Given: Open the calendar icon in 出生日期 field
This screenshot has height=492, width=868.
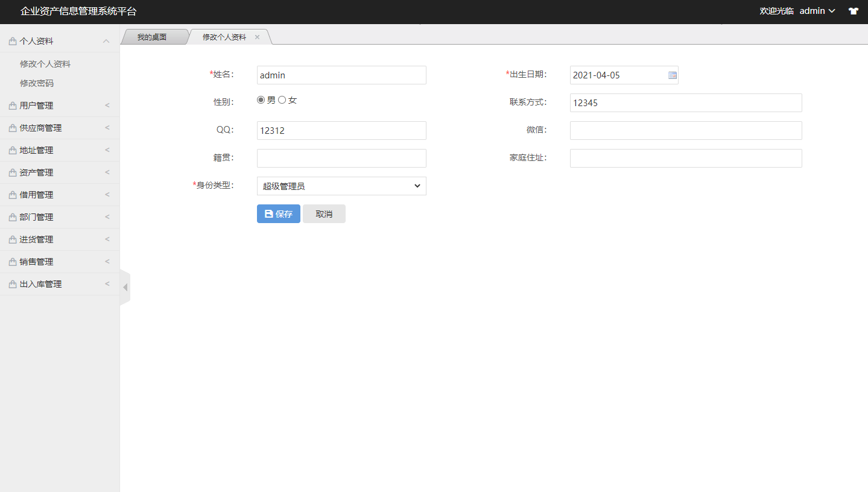Looking at the screenshot, I should click(671, 75).
